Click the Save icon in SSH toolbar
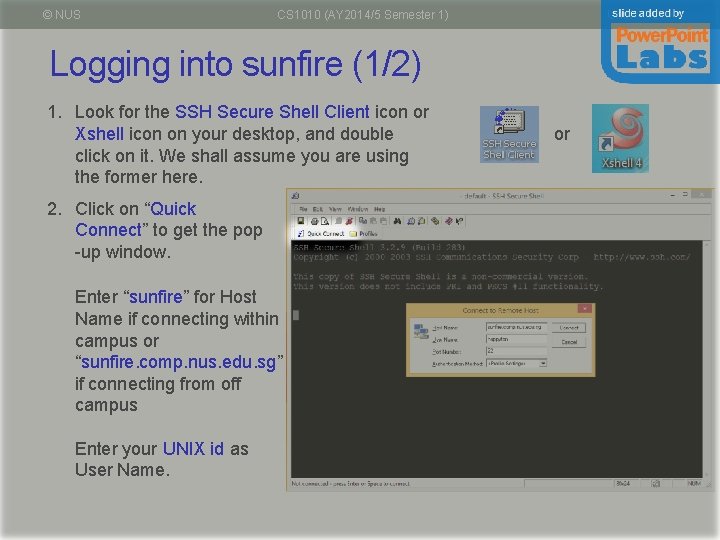Screen dimensions: 720x540 tap(301, 221)
